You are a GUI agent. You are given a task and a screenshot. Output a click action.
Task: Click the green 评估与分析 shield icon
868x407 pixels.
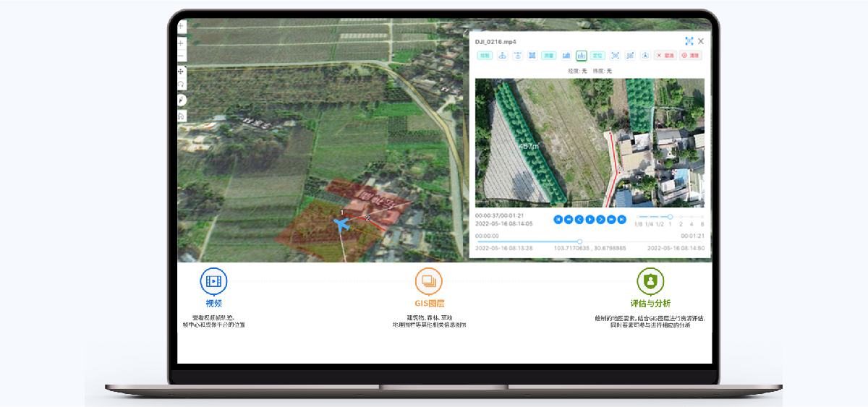[650, 281]
